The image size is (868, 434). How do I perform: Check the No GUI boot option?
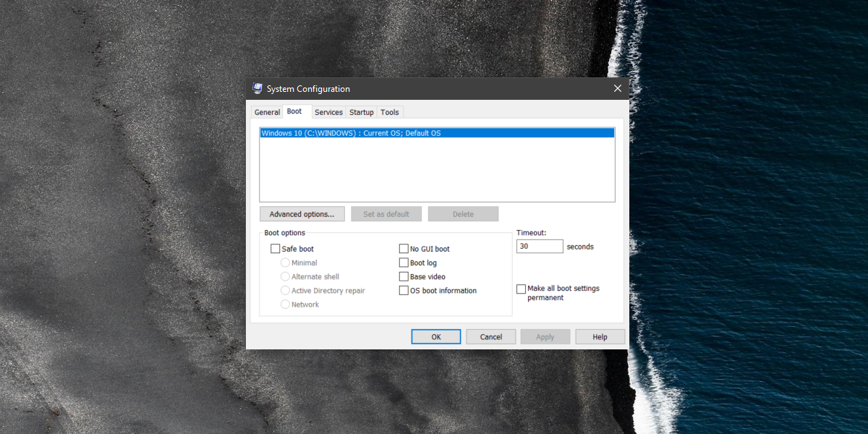[x=404, y=249]
